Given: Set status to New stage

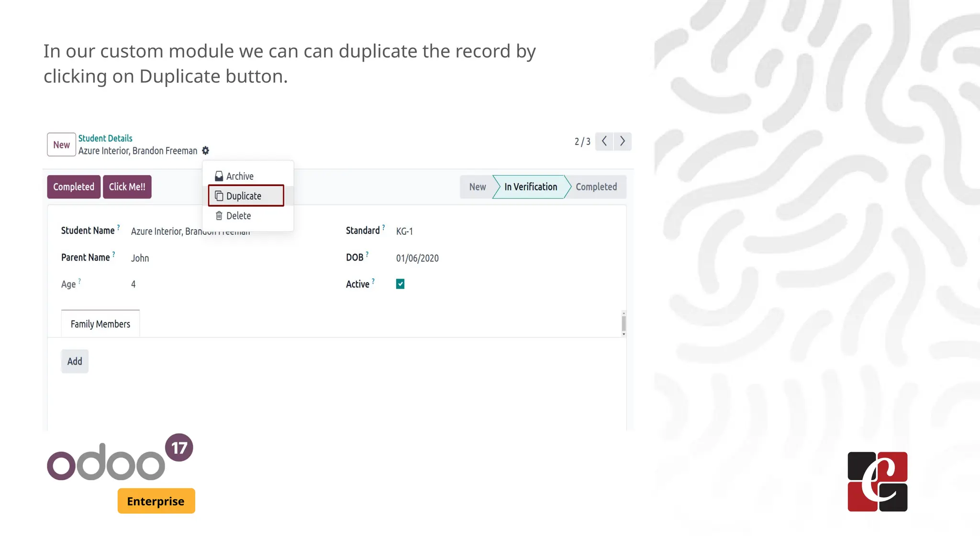Looking at the screenshot, I should coord(477,187).
